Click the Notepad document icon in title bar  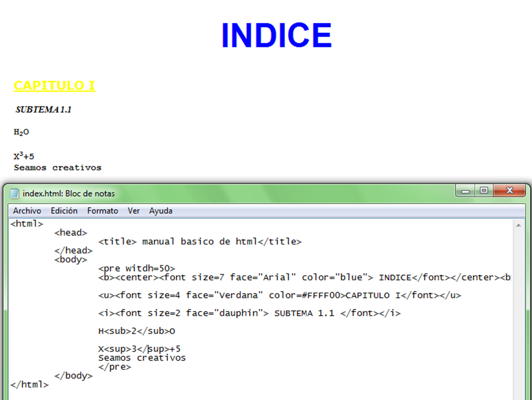pyautogui.click(x=15, y=194)
